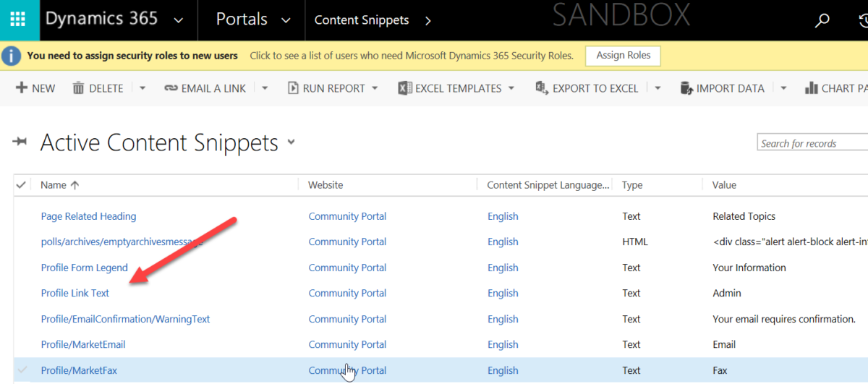
Task: Open the Profile/MarketFax record
Action: pyautogui.click(x=79, y=370)
